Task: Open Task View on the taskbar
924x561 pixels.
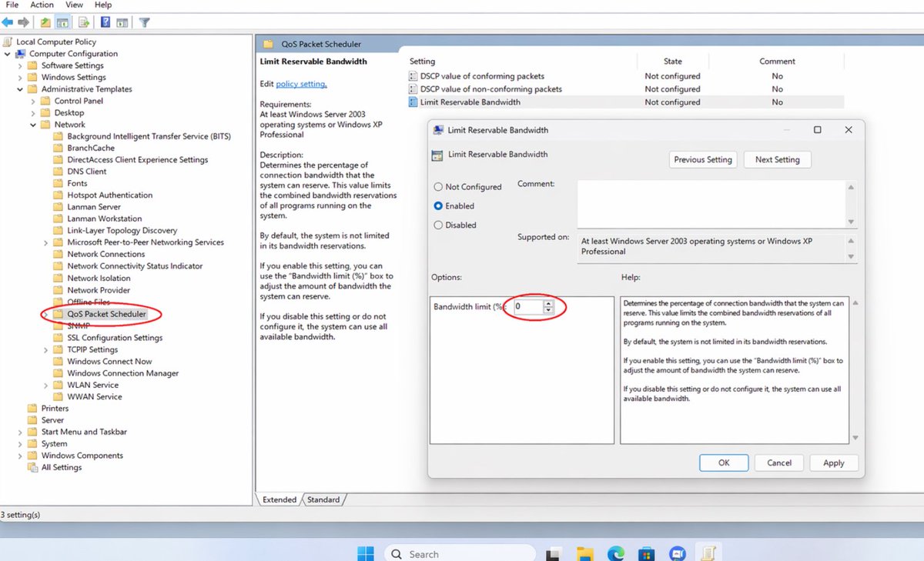Action: 553,553
